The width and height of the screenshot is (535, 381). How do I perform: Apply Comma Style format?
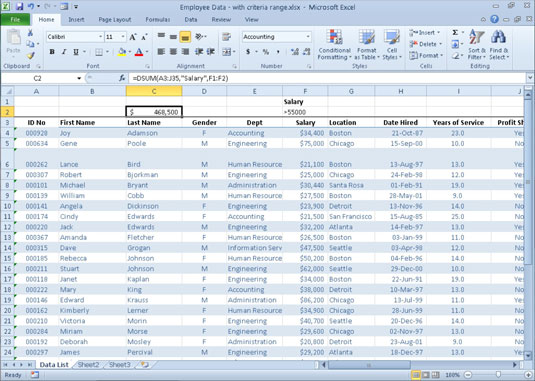[x=278, y=52]
